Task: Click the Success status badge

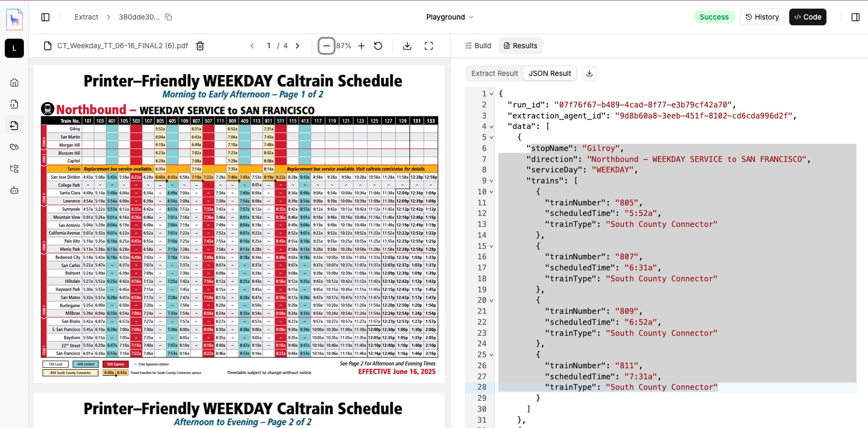Action: point(714,17)
